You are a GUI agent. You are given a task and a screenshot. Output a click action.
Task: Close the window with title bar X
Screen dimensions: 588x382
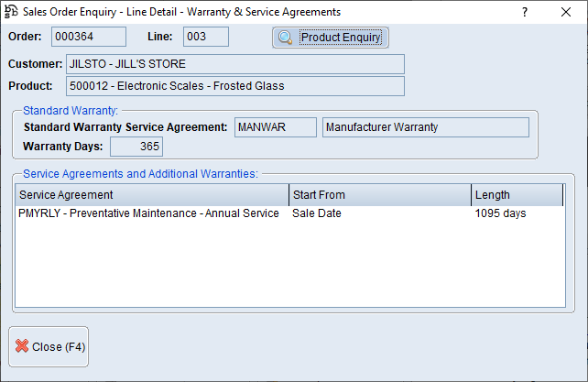click(x=565, y=12)
